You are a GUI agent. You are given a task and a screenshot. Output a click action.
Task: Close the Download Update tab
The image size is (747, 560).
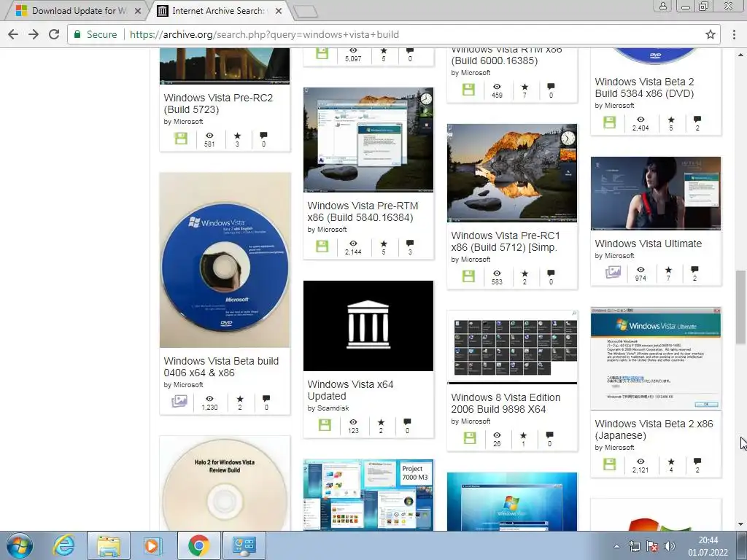[x=138, y=10]
